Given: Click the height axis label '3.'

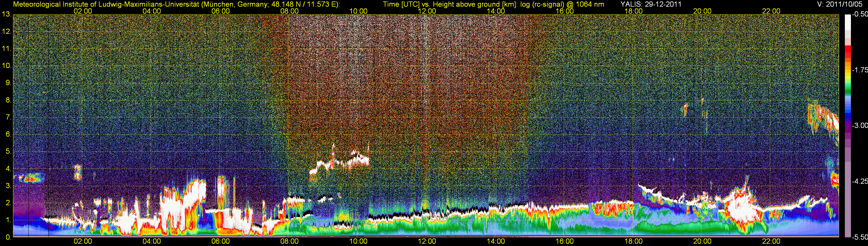Looking at the screenshot, I should coord(8,186).
